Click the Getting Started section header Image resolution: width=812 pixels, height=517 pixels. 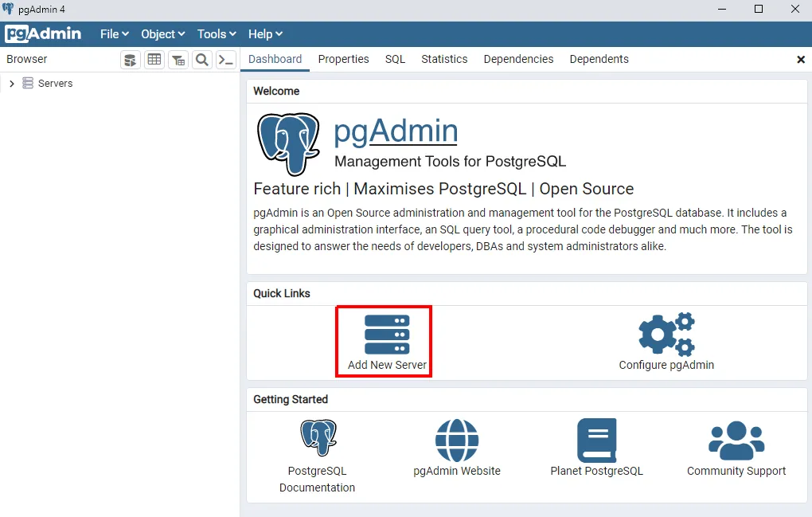click(x=291, y=399)
